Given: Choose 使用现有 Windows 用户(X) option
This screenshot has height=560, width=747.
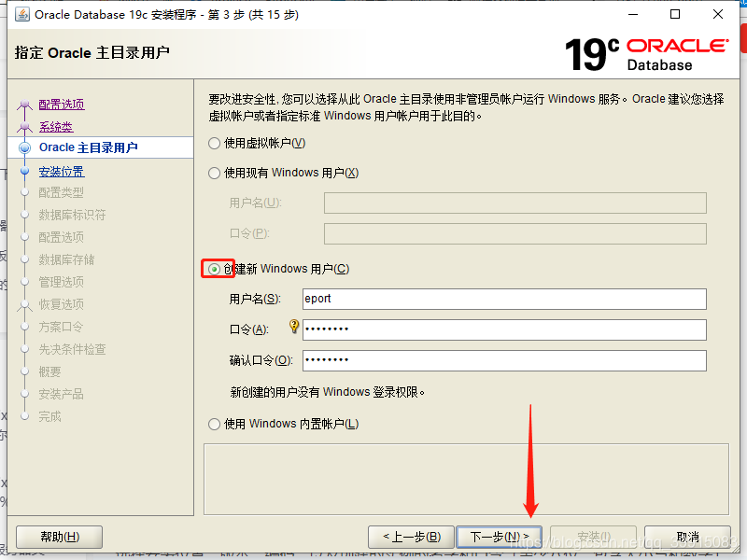Looking at the screenshot, I should coord(215,173).
